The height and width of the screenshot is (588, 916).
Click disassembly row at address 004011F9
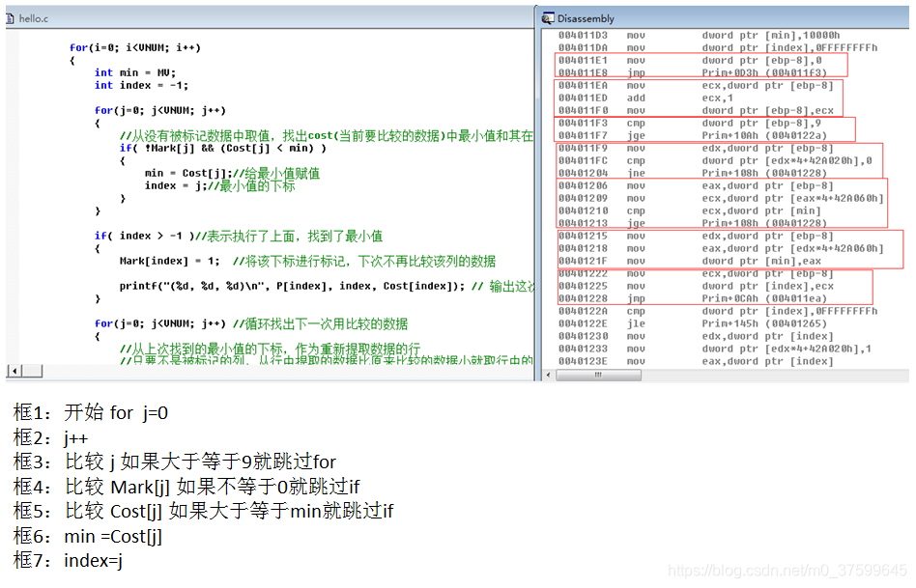pyautogui.click(x=696, y=149)
